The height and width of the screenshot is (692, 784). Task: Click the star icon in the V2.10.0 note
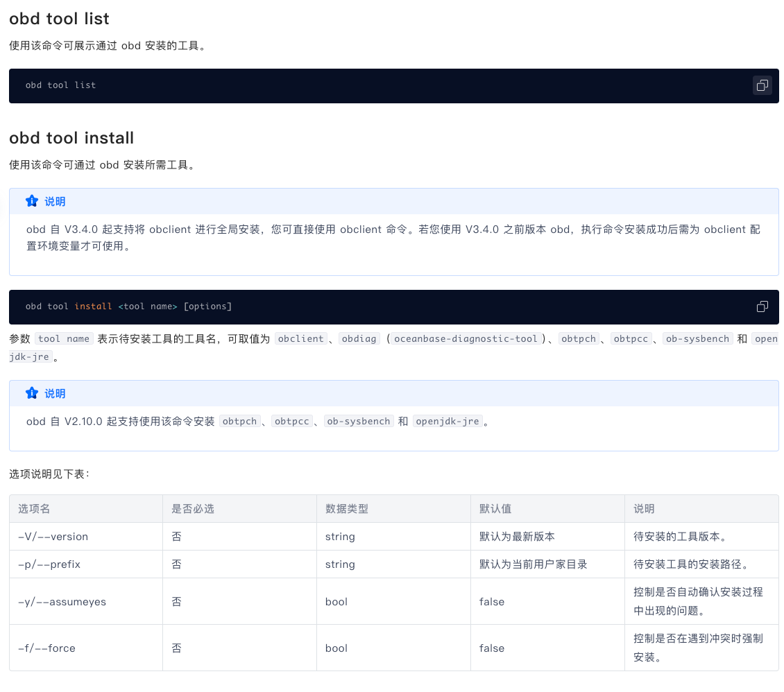point(32,393)
